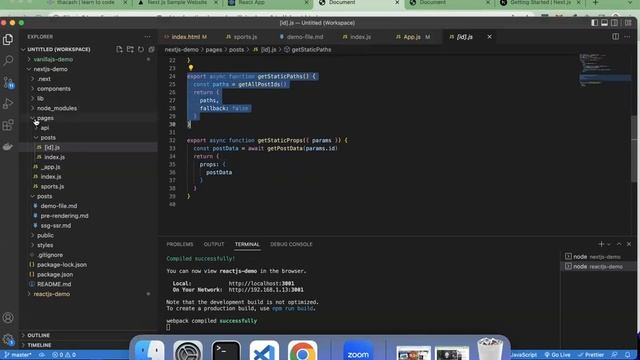Image resolution: width=640 pixels, height=360 pixels.
Task: Click getStaticPaths breadcrumb segment
Action: coord(311,49)
